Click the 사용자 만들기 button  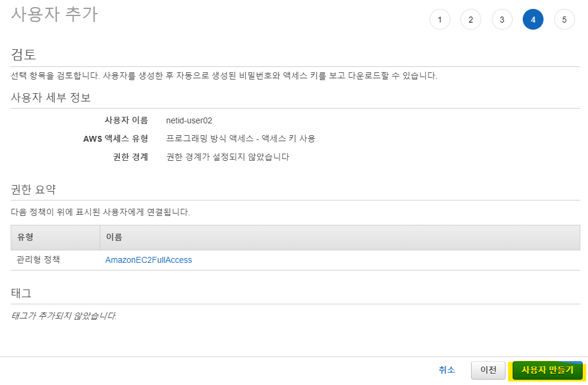[x=546, y=370]
